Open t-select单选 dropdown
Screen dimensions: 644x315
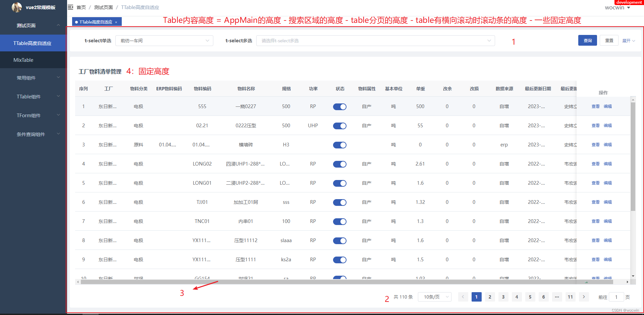click(164, 41)
